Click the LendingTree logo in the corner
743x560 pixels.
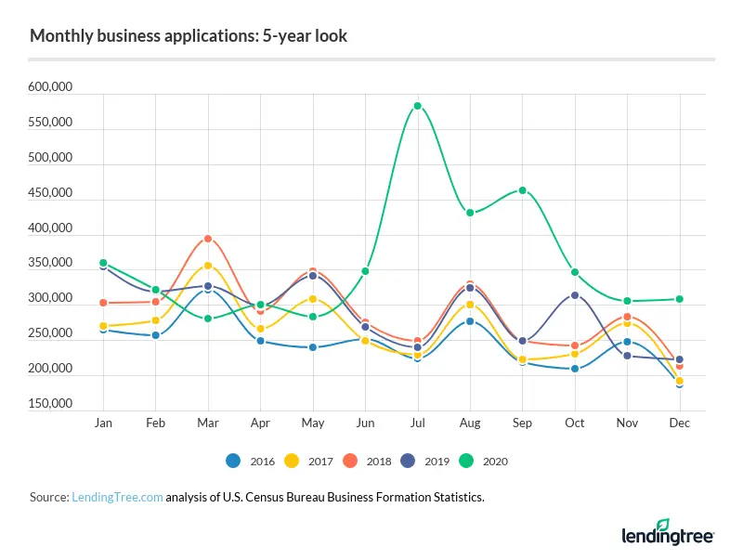(x=667, y=534)
